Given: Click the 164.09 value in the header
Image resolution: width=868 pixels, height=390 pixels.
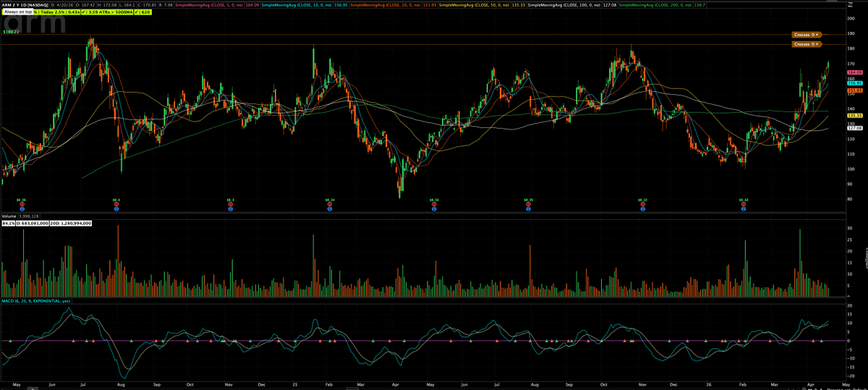Looking at the screenshot, I should click(x=252, y=5).
